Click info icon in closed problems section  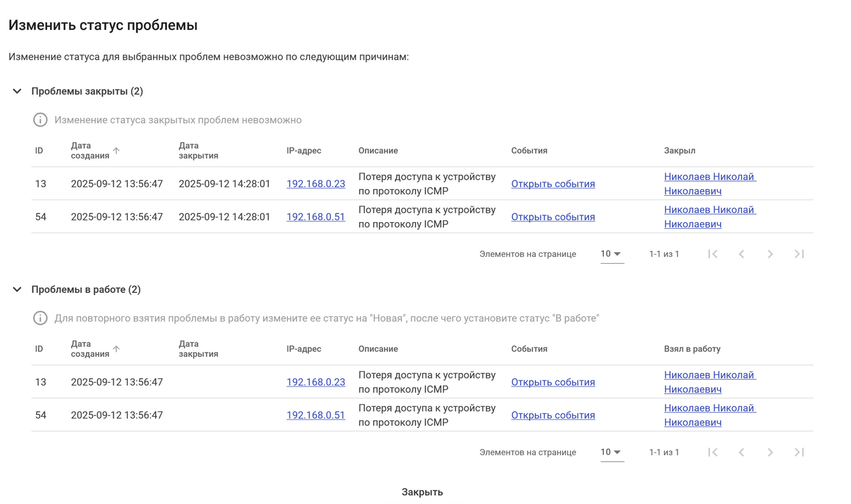tap(40, 120)
